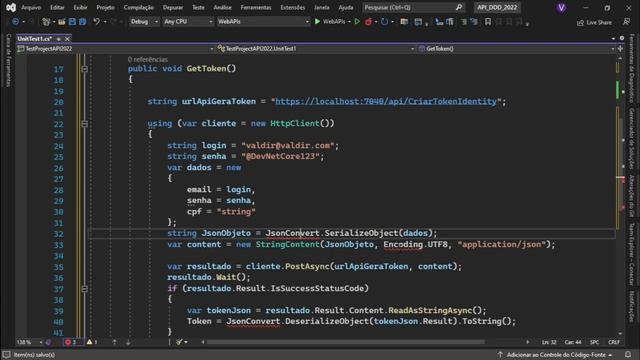Viewport: 640px width, 360px height.
Task: Open the WebAPIs startup project dropdown
Action: point(263,22)
